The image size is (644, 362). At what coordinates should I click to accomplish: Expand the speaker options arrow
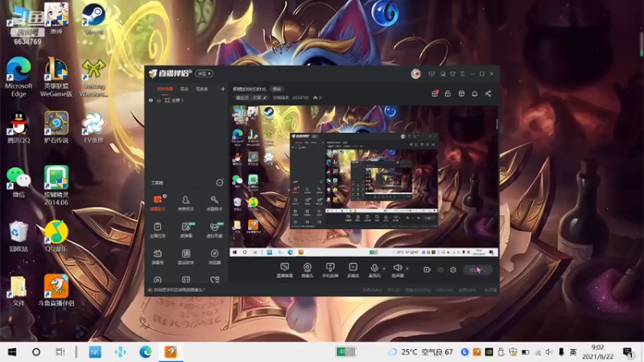pyautogui.click(x=407, y=269)
